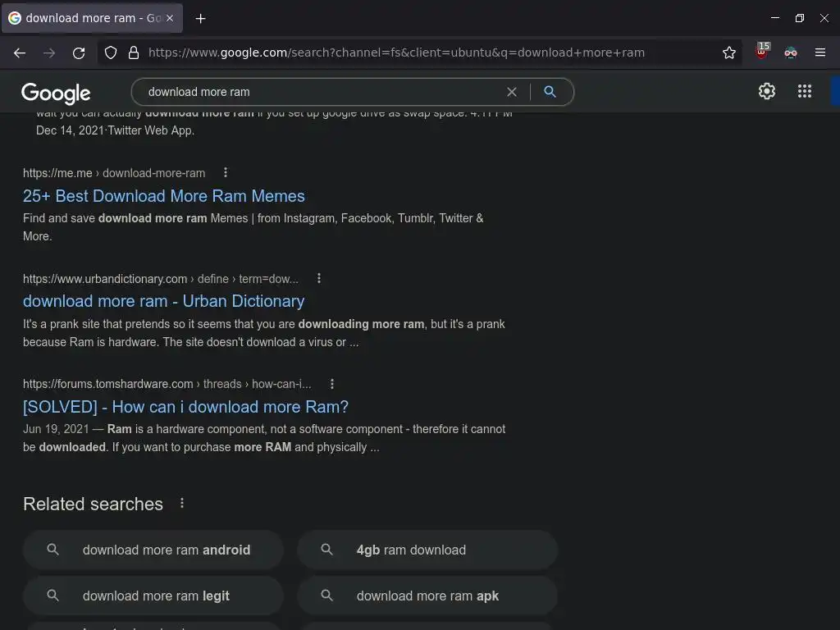Open the private browsing extension icon

click(x=790, y=52)
